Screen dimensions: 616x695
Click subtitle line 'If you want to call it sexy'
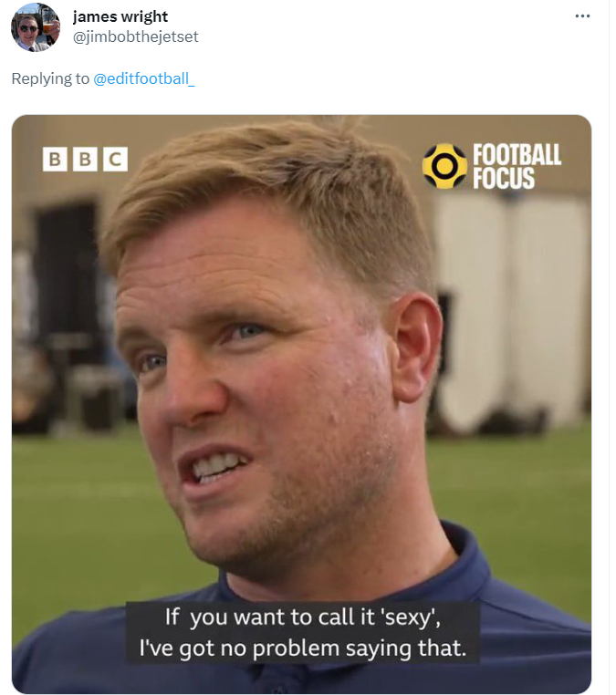click(x=303, y=617)
